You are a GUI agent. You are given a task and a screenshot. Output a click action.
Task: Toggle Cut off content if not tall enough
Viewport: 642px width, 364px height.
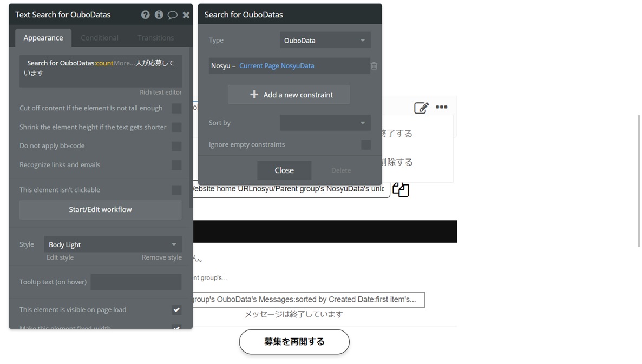click(176, 108)
